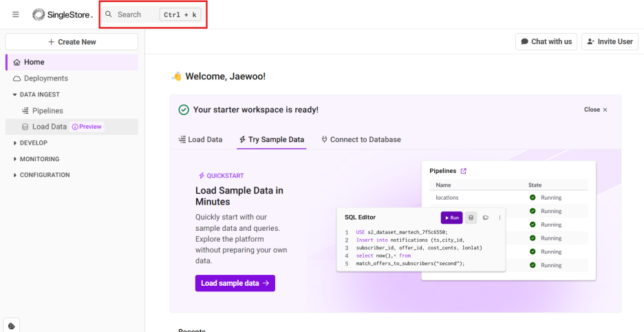Open the hamburger navigation menu
Image resolution: width=644 pixels, height=332 pixels.
tap(16, 14)
